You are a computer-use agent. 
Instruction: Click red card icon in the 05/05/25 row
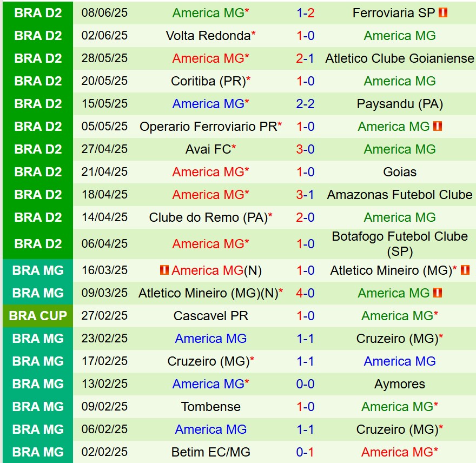pyautogui.click(x=438, y=126)
